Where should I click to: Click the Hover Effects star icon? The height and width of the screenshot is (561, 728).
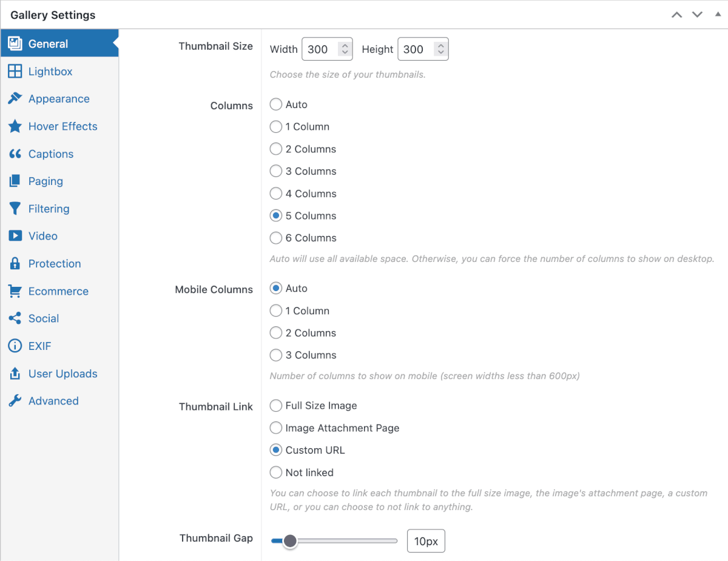[x=15, y=126]
